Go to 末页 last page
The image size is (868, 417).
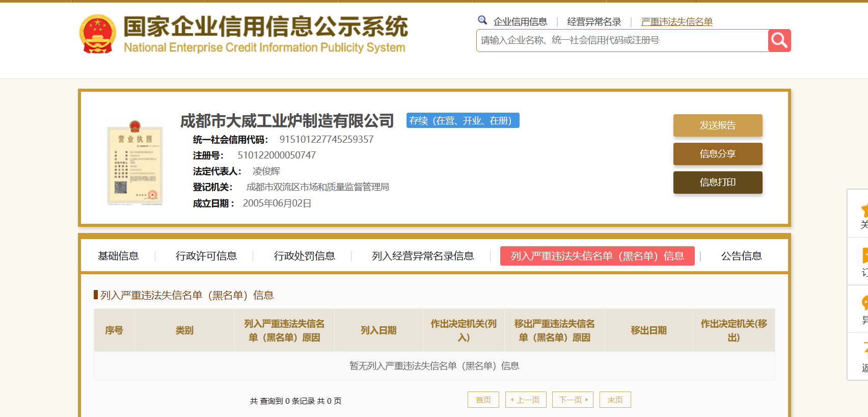click(x=615, y=400)
